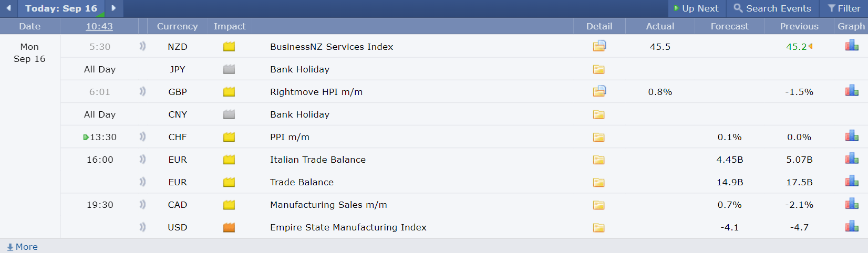This screenshot has height=253, width=868.
Task: Open detail folder for CNY Bank Holiday
Action: (599, 114)
